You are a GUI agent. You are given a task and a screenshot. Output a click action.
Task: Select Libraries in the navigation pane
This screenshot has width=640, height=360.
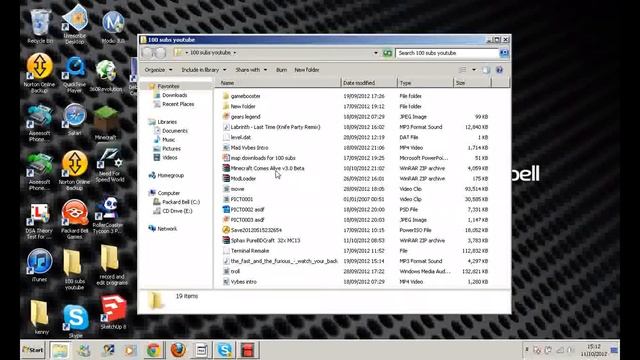tap(167, 122)
